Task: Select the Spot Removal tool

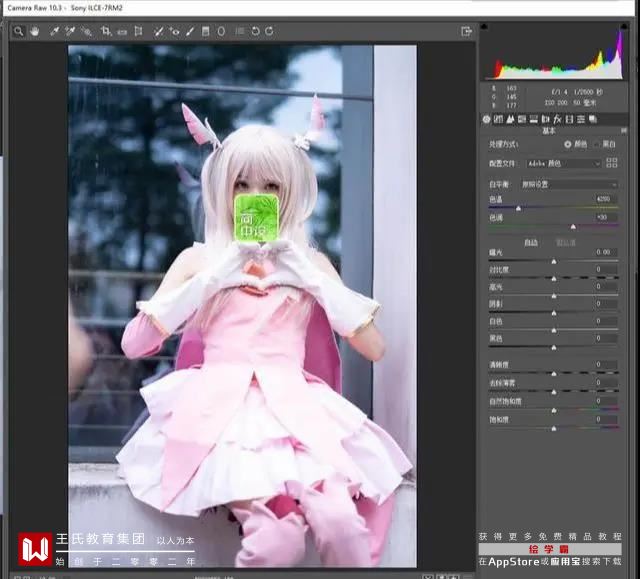Action: 158,31
